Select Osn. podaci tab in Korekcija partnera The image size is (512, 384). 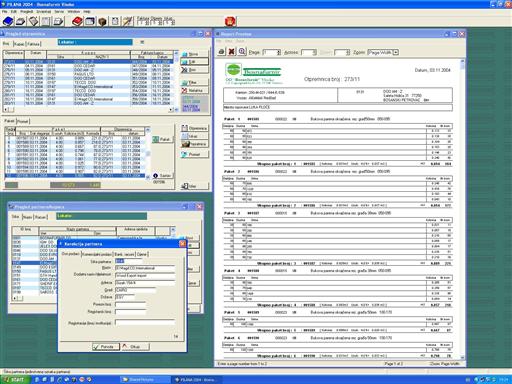(x=71, y=254)
